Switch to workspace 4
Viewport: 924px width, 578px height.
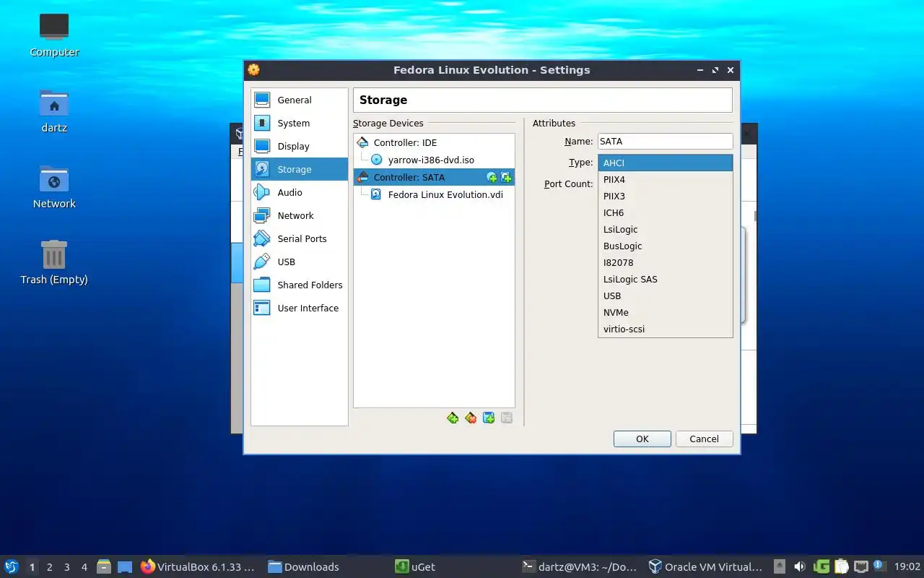pos(84,567)
